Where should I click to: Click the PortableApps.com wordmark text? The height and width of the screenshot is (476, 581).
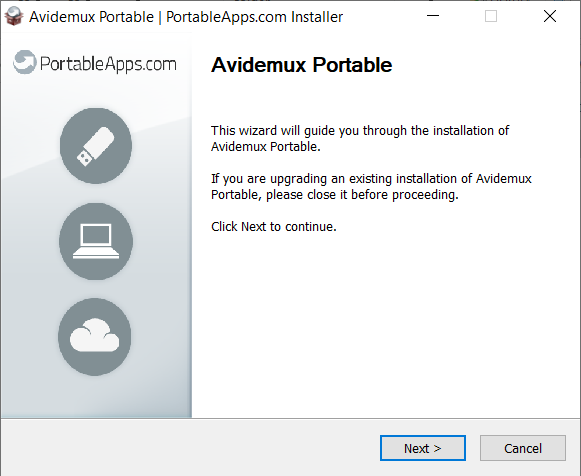tap(108, 64)
